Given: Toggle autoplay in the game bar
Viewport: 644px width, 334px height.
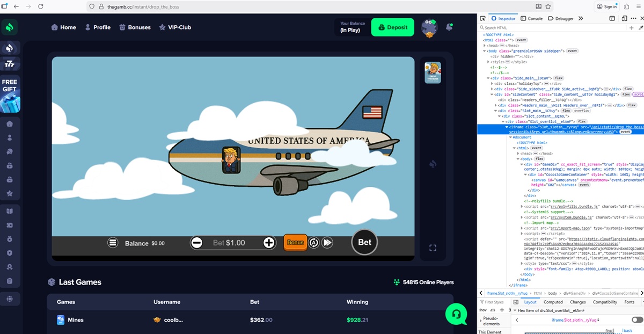Looking at the screenshot, I should (314, 243).
